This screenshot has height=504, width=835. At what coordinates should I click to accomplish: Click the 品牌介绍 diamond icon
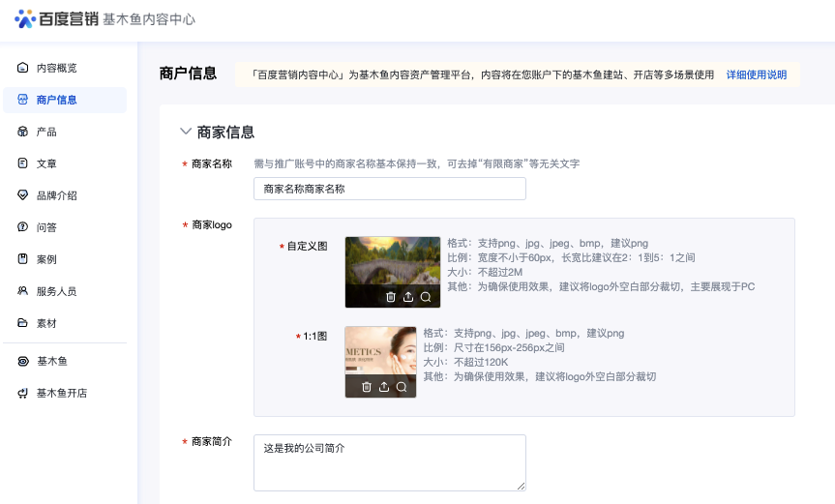click(22, 195)
